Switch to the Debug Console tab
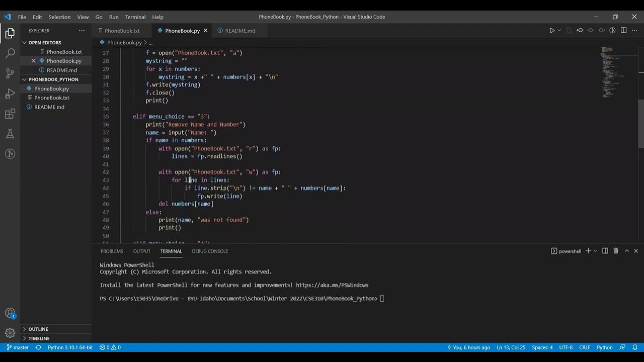 pyautogui.click(x=210, y=251)
